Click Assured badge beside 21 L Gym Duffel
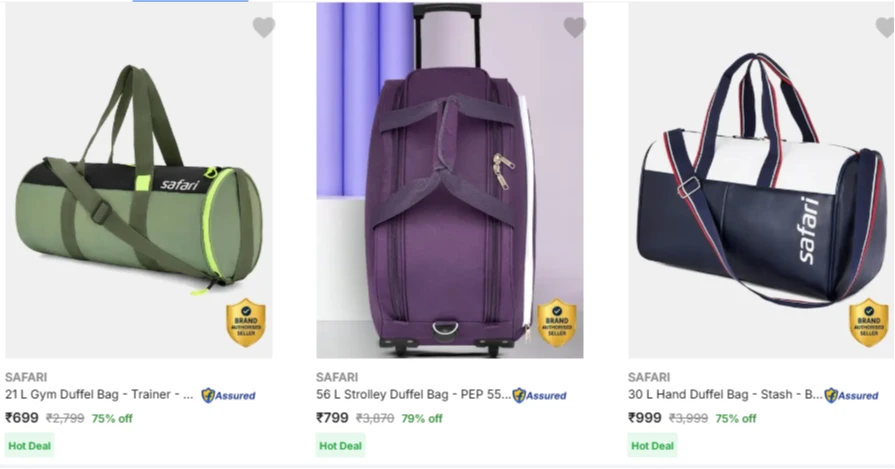The width and height of the screenshot is (895, 469). (x=228, y=395)
